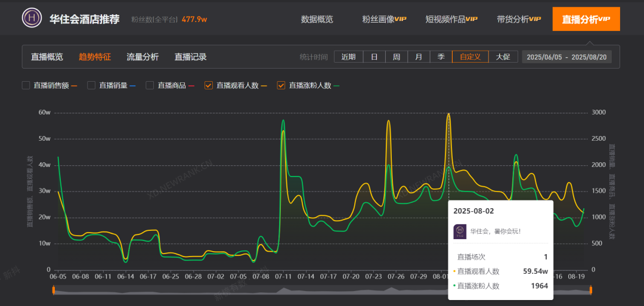Image resolution: width=644 pixels, height=306 pixels.
Task: Select the 趋势特征 sub-tab
Action: (x=95, y=57)
